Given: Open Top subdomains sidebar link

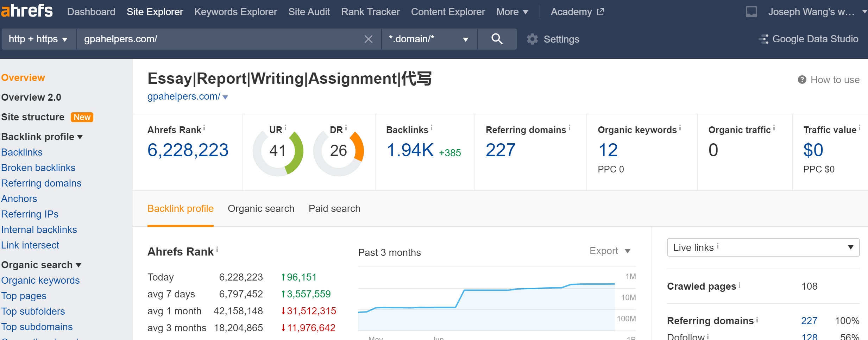Looking at the screenshot, I should (x=37, y=327).
